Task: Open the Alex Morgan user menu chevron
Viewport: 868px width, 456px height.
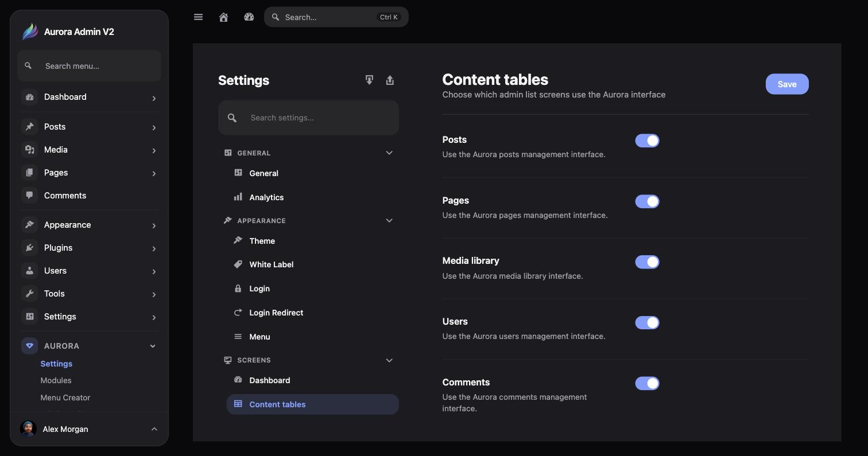Action: coord(154,429)
